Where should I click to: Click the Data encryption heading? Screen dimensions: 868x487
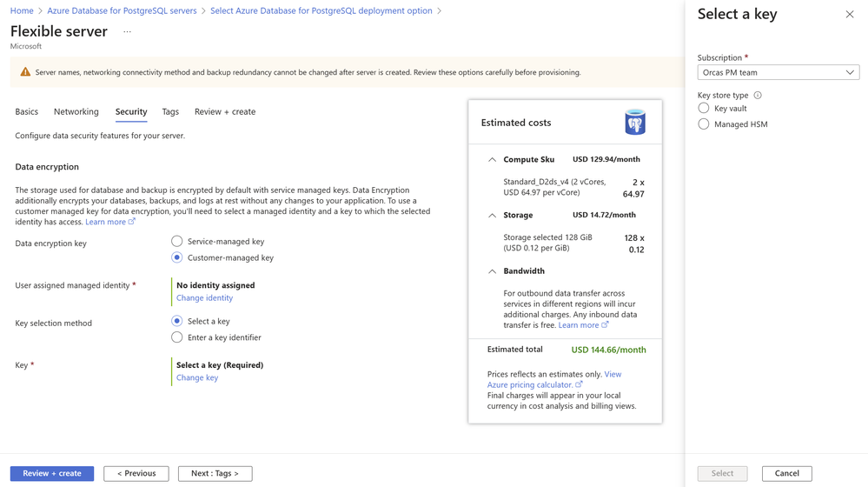click(47, 167)
